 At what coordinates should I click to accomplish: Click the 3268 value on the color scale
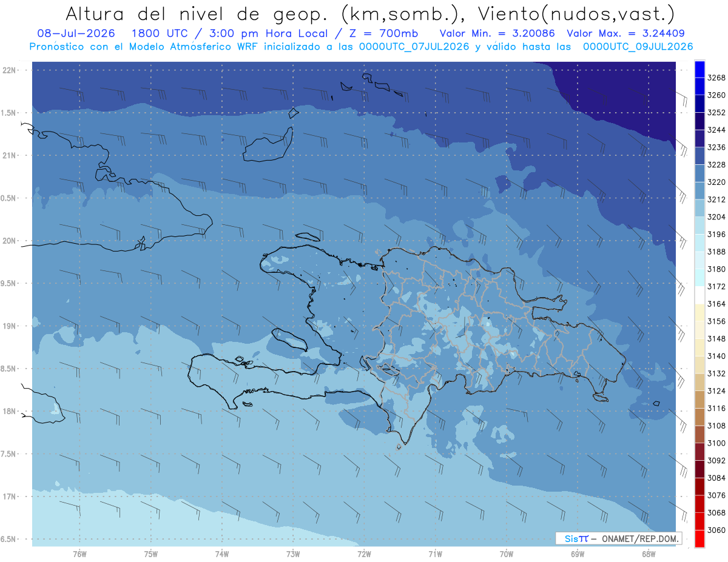click(x=716, y=78)
